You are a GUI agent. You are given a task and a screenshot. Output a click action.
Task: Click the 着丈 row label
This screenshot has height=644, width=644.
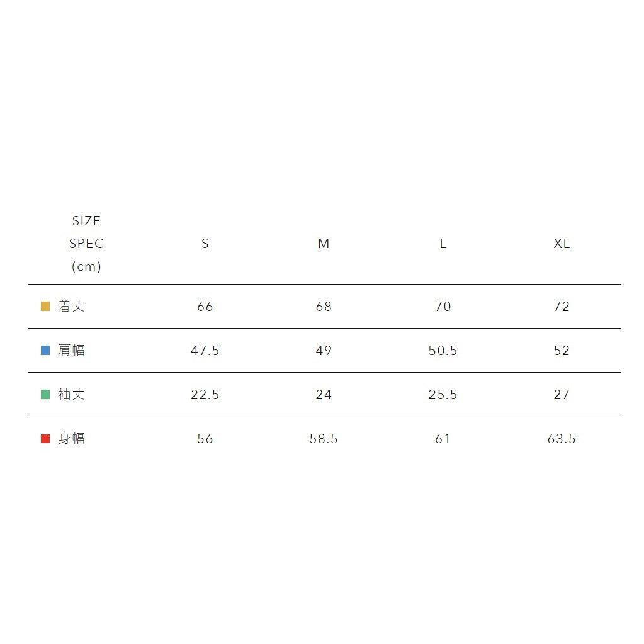pos(72,307)
